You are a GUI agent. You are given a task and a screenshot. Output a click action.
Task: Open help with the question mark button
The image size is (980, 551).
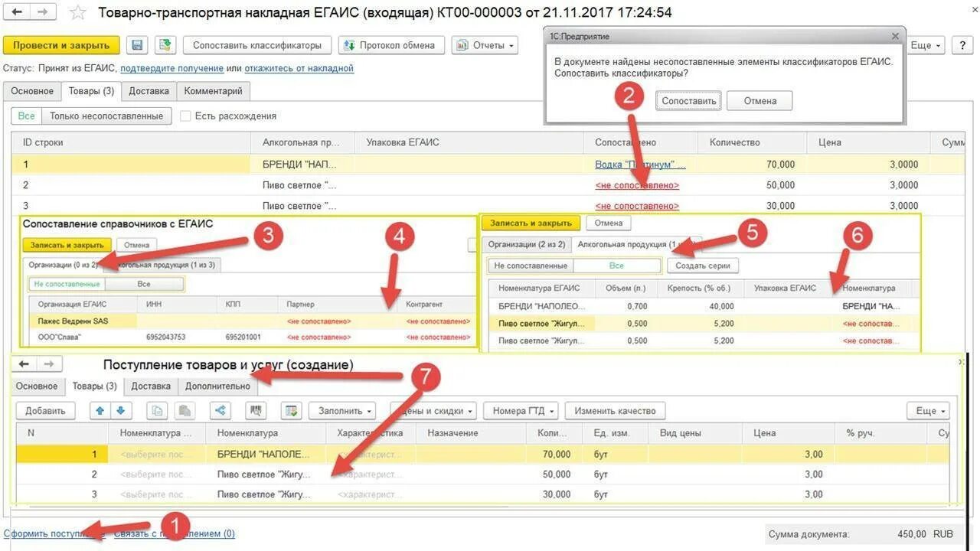tap(962, 45)
